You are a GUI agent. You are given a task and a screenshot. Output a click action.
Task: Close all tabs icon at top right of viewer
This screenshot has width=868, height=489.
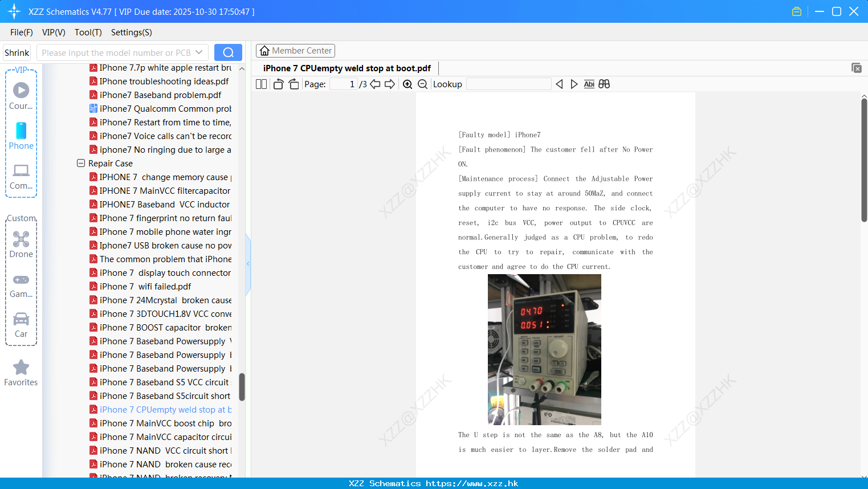[x=856, y=68]
